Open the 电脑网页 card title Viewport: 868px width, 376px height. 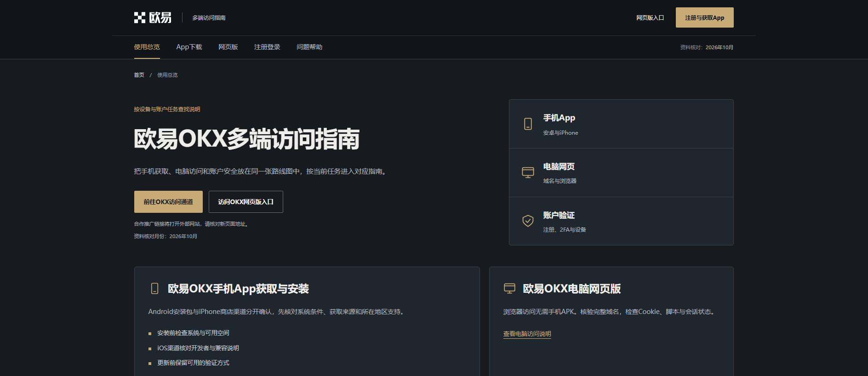coord(559,166)
